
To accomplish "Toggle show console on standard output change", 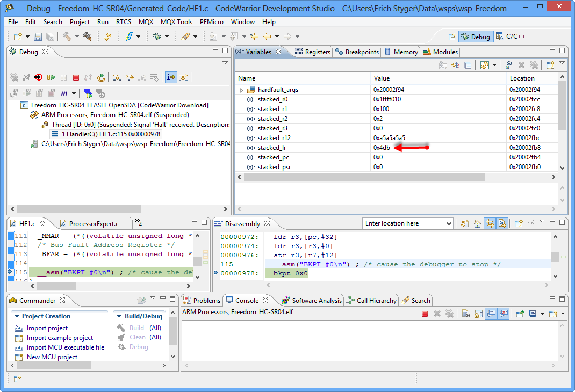I will point(491,314).
